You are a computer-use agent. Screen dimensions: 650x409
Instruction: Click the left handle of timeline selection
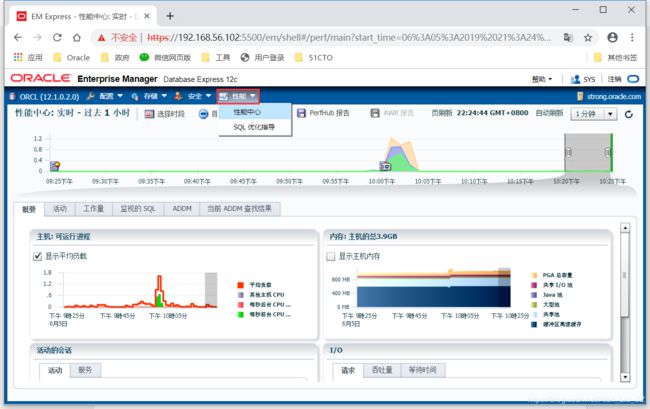pos(569,152)
